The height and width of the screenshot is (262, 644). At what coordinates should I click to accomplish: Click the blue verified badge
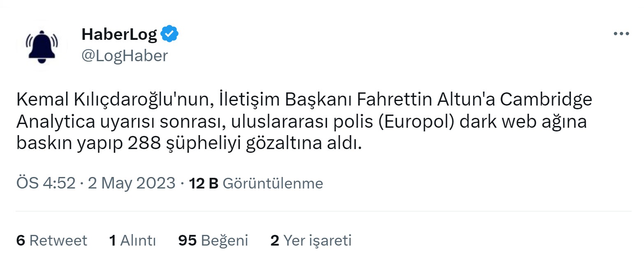[x=169, y=34]
